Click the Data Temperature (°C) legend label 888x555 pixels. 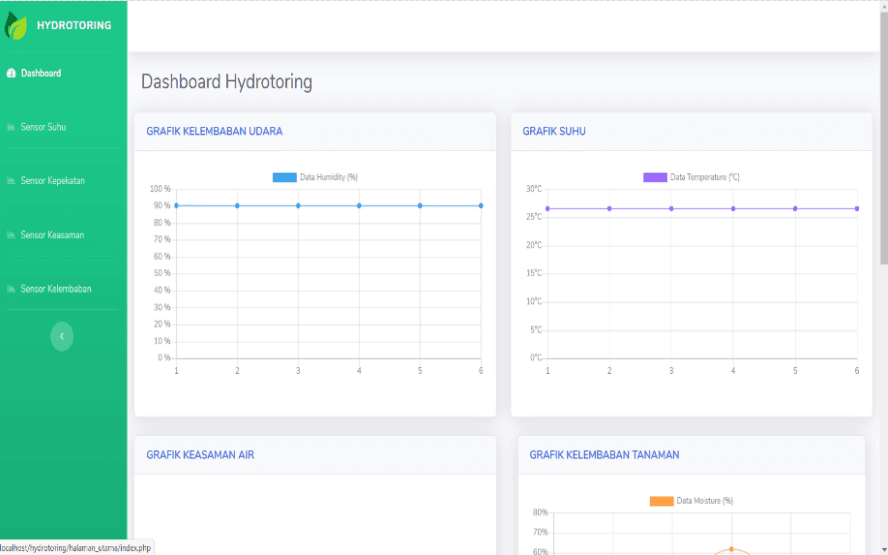(705, 177)
